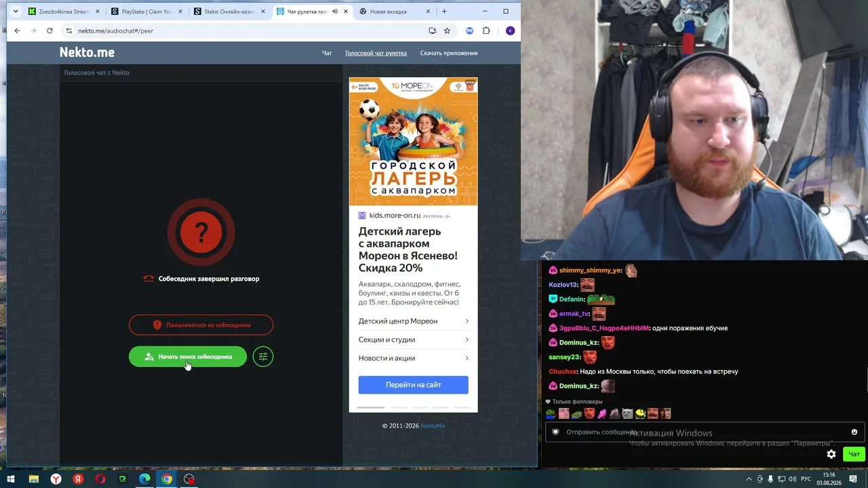Open chat identity shield icon
The height and width of the screenshot is (488, 868).
point(556,432)
